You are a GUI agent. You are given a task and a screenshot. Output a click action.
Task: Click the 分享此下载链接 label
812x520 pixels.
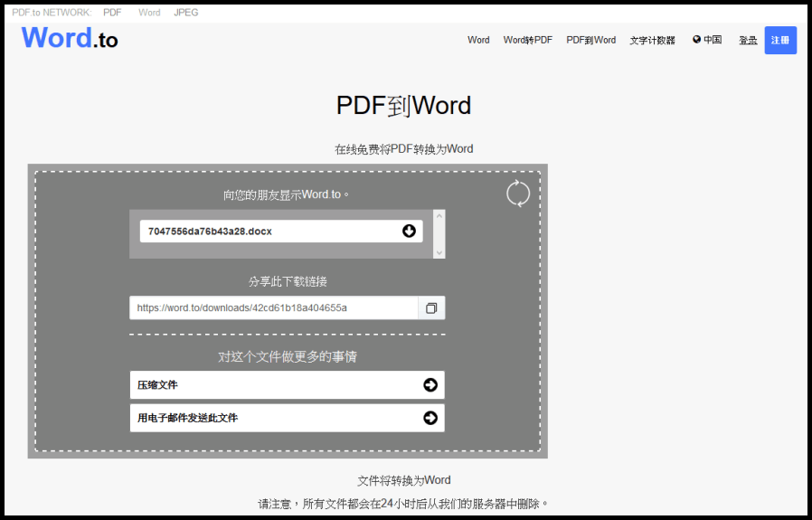288,282
